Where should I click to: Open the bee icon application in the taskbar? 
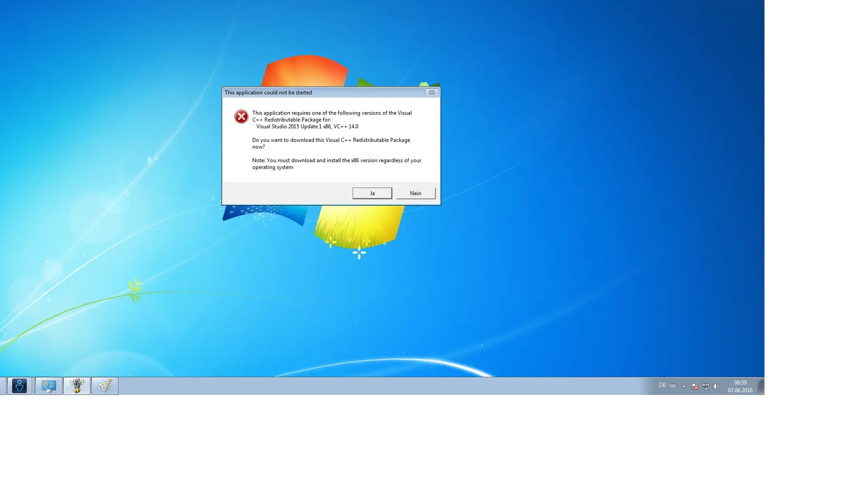click(77, 386)
